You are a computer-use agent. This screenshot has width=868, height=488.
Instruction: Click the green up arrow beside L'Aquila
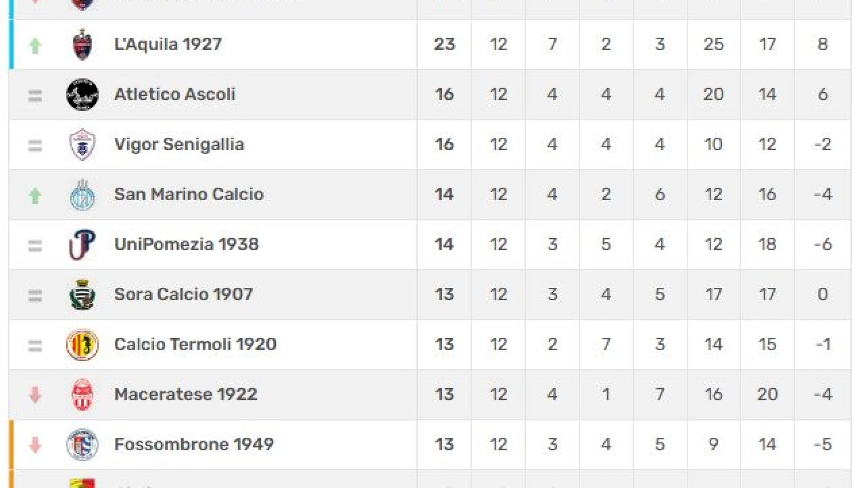[35, 46]
